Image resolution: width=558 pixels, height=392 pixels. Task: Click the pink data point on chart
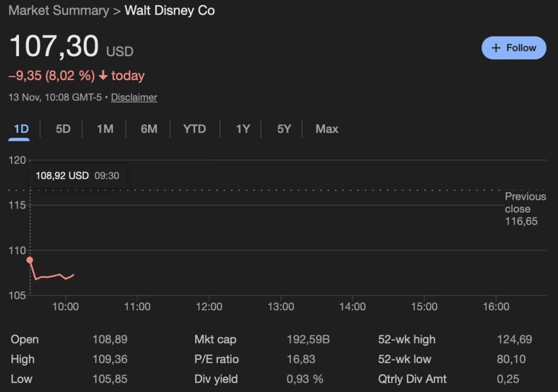point(29,260)
